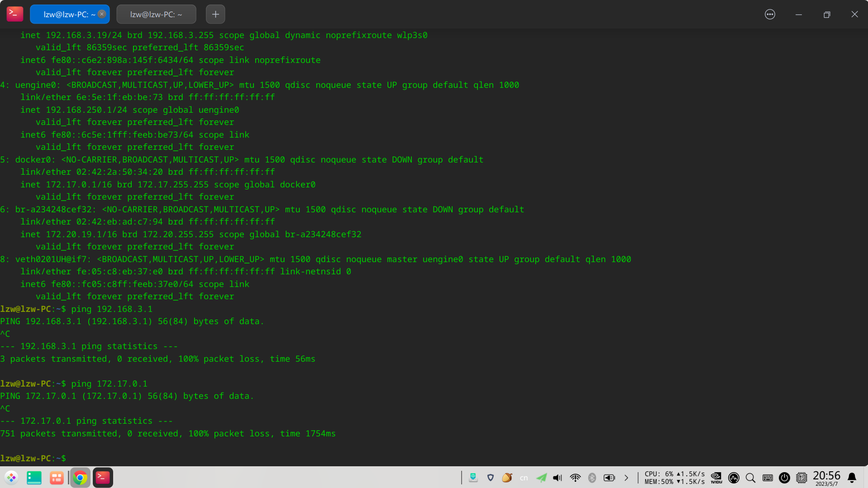Click the '--- 192.168.3.1 ping statistics ---' line
Screen dimensions: 868x488
pos(89,346)
